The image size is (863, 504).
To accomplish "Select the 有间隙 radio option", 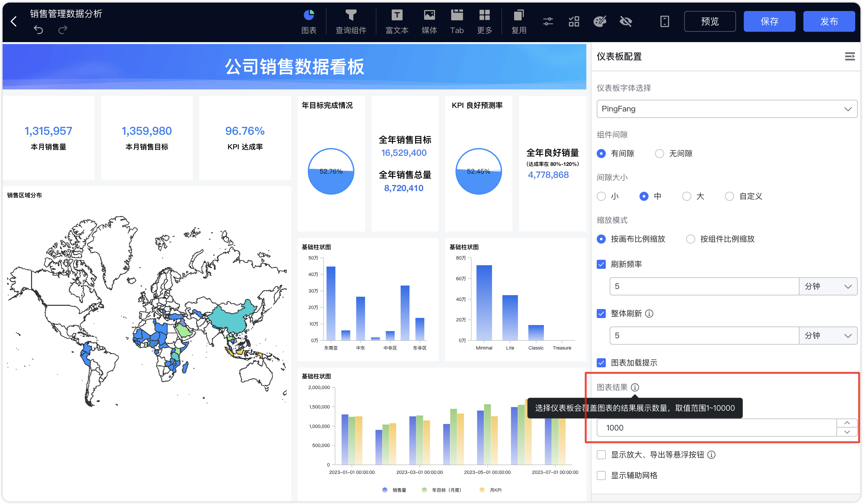I will [601, 154].
